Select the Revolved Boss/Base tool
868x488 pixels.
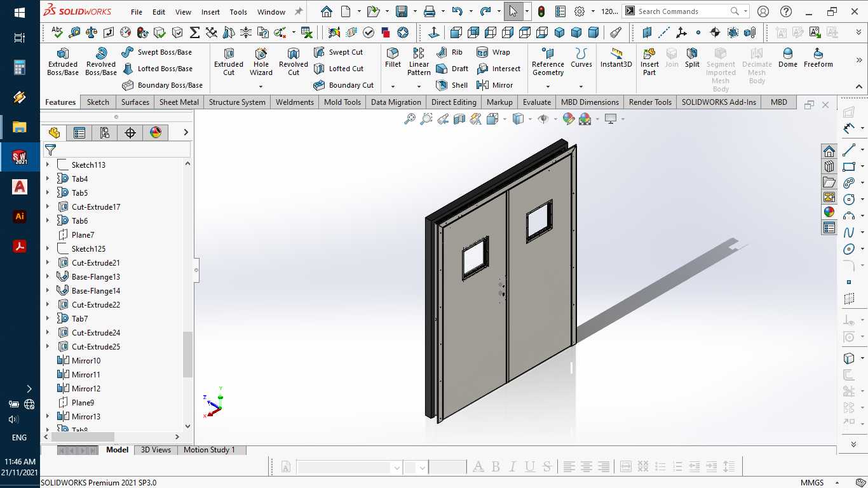[101, 62]
